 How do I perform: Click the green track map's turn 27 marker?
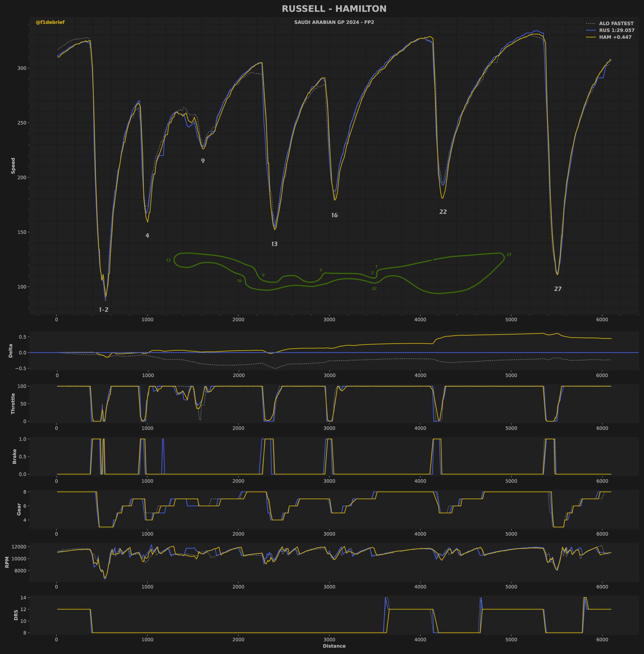[x=509, y=255]
